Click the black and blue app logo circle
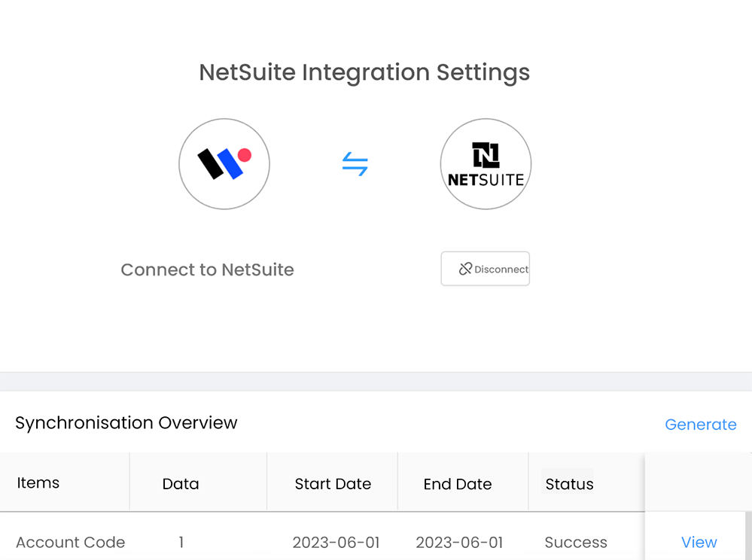This screenshot has width=752, height=560. click(224, 164)
